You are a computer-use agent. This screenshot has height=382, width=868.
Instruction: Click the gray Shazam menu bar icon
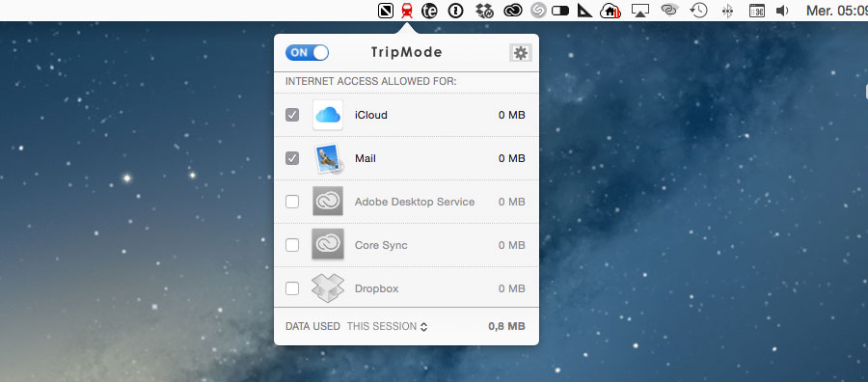tap(538, 11)
